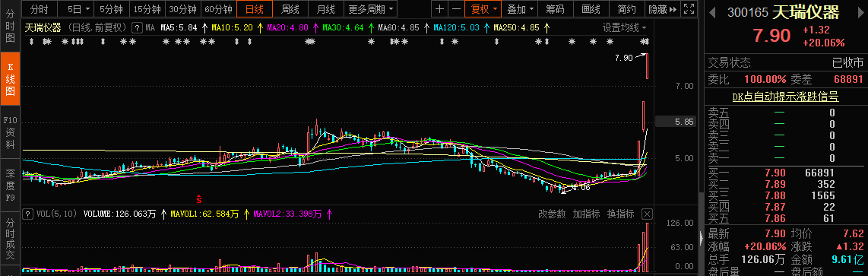Select the 周线 weekly period tab
Image resolution: width=868 pixels, height=276 pixels.
pos(290,9)
